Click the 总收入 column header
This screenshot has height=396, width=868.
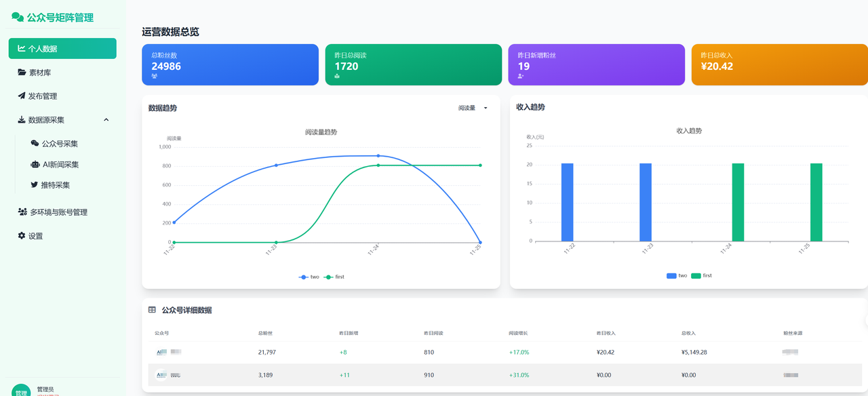[688, 333]
